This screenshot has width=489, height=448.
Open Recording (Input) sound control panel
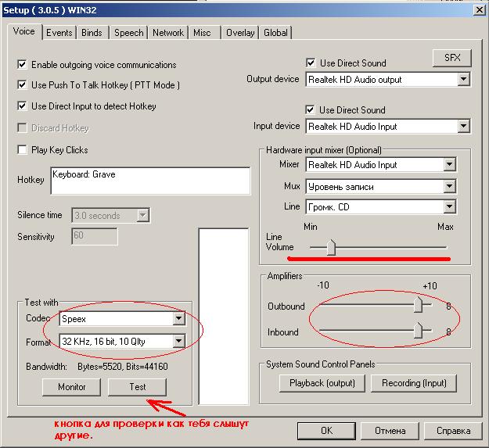(414, 383)
